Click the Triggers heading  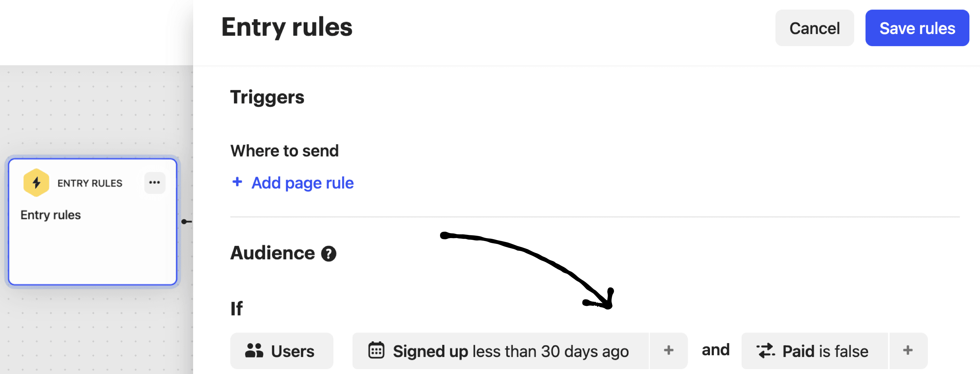pyautogui.click(x=267, y=98)
